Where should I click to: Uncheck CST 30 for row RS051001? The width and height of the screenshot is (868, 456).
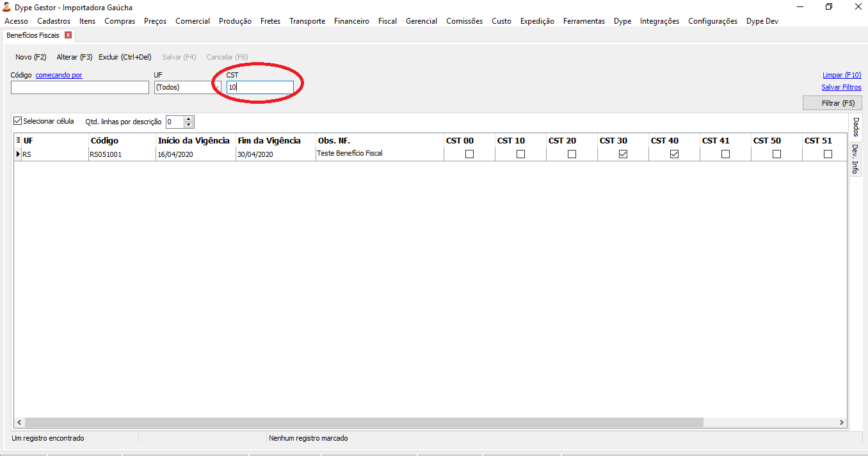point(623,154)
